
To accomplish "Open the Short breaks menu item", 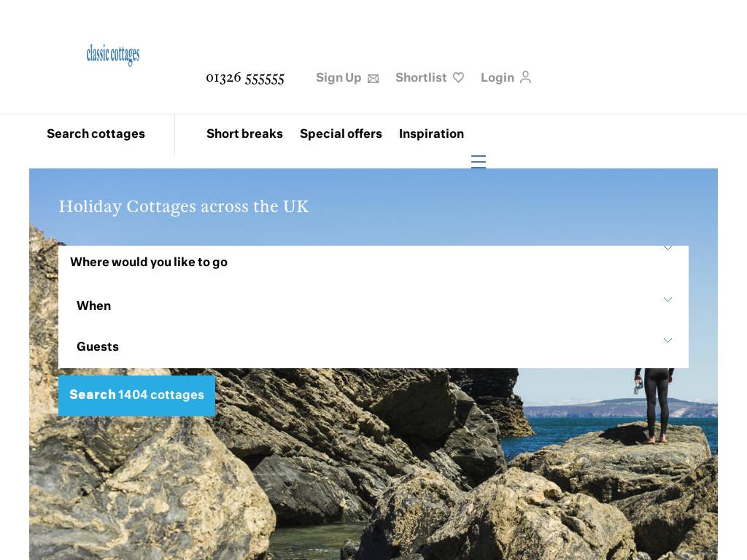I will 244,134.
